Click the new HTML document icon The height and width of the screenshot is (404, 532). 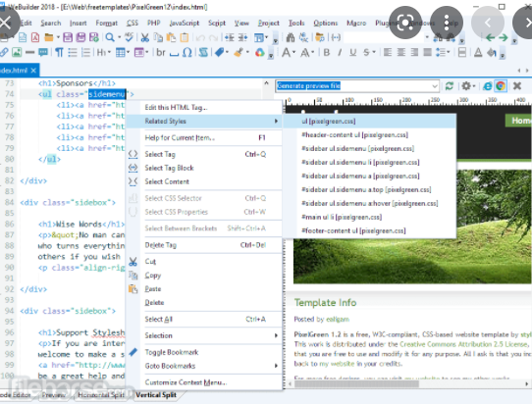click(x=23, y=37)
